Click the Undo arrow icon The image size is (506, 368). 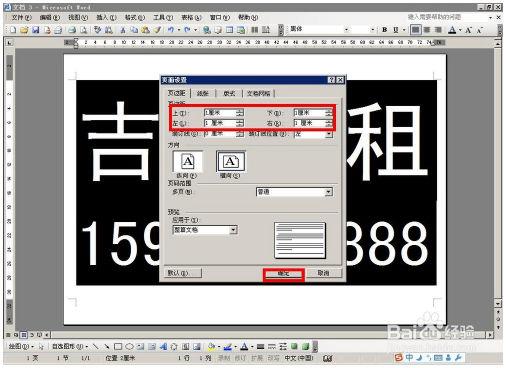click(171, 30)
